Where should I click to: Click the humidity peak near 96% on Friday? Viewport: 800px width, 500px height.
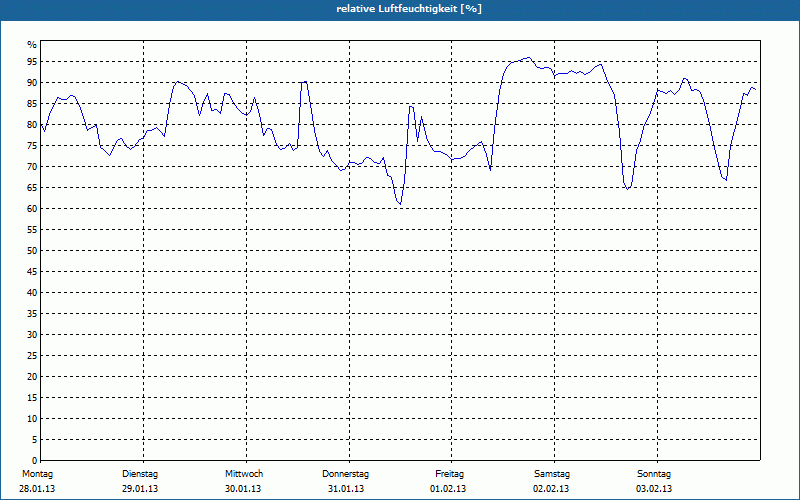pyautogui.click(x=529, y=58)
